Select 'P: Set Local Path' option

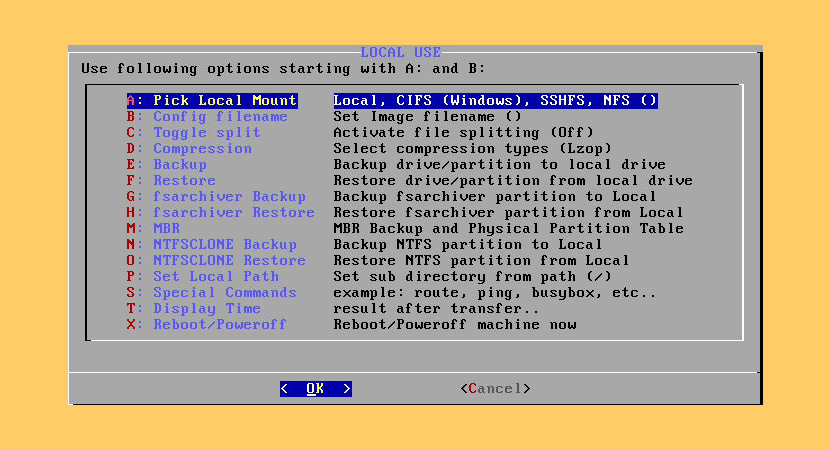coord(202,276)
